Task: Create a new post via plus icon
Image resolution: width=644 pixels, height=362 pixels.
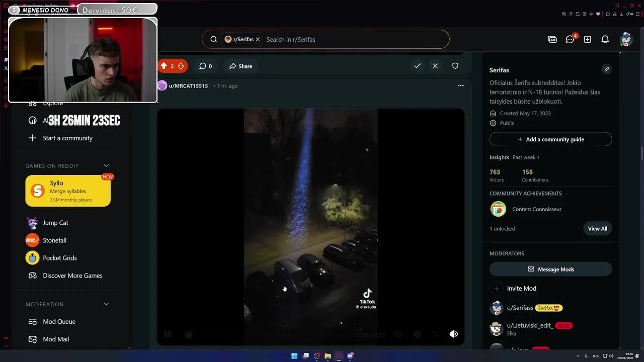Action: (x=588, y=39)
